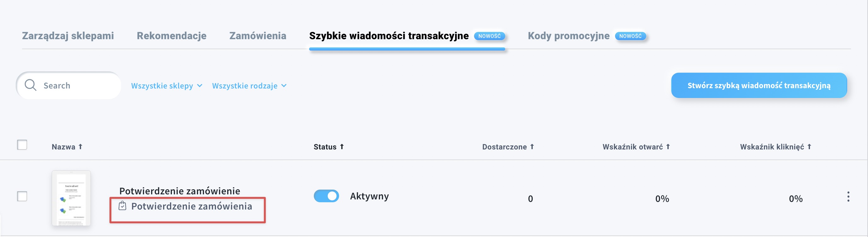868x237 pixels.
Task: Expand the Wszystkie sklepy dropdown
Action: 167,86
